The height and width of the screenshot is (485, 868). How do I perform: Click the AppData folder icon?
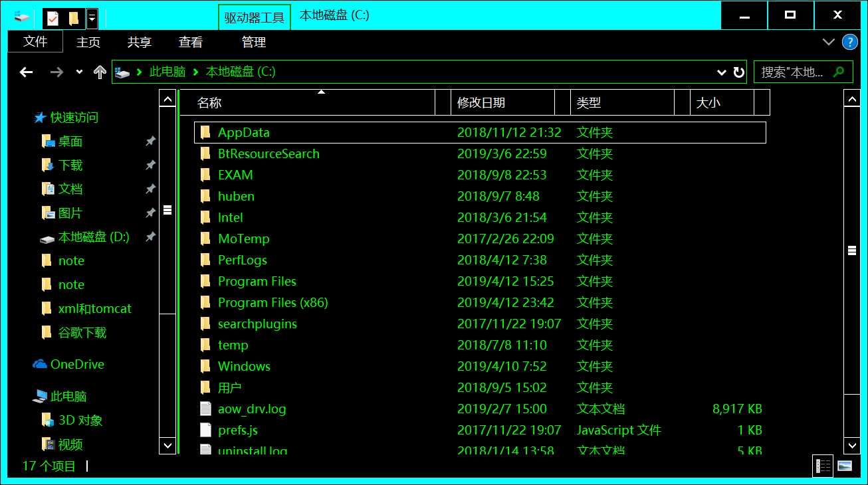click(x=205, y=132)
